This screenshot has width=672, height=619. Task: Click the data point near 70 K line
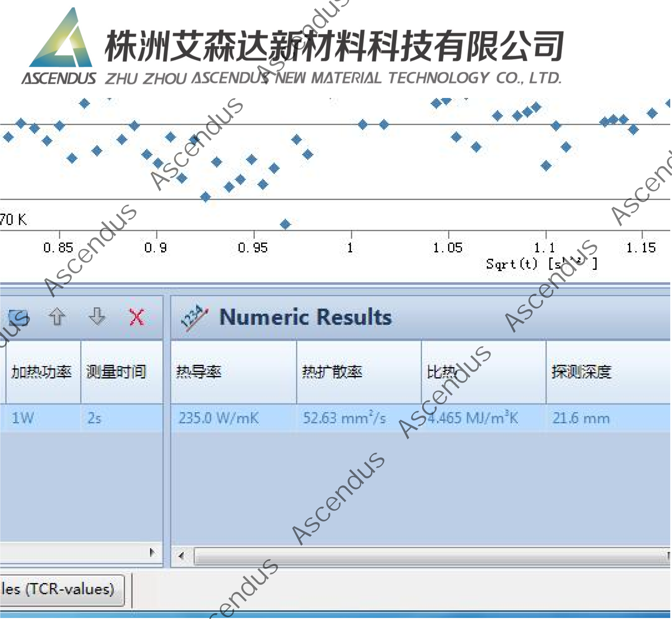click(x=285, y=224)
